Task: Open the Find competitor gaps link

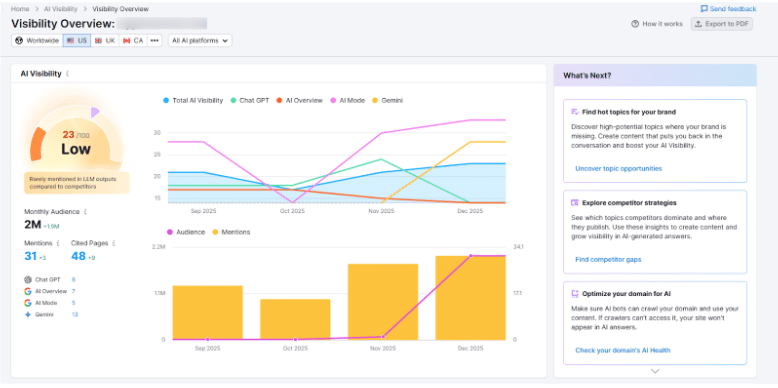Action: [x=608, y=259]
